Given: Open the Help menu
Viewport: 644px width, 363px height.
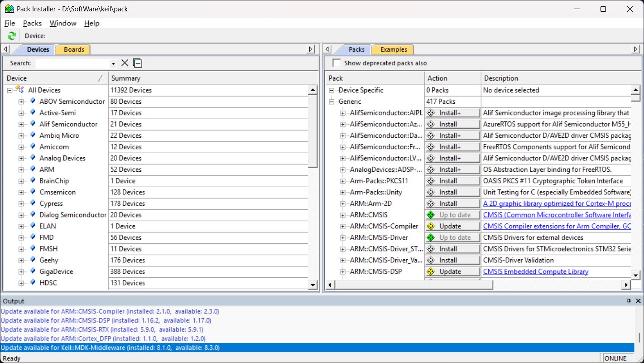Looking at the screenshot, I should [x=91, y=23].
